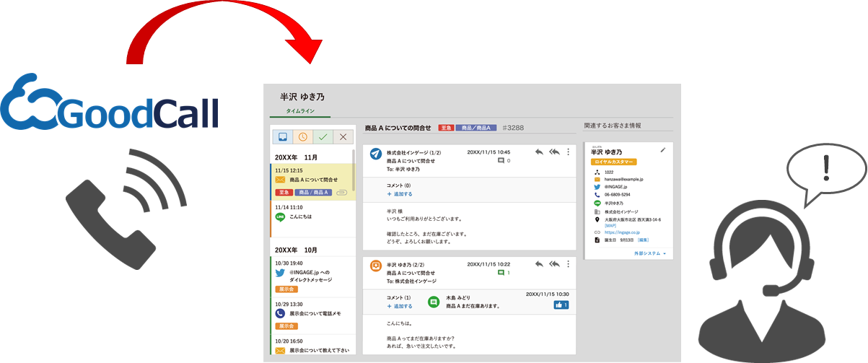Click the 商品／商品A tag in the timeline list
Screen dimensions: 868x363
coord(312,193)
